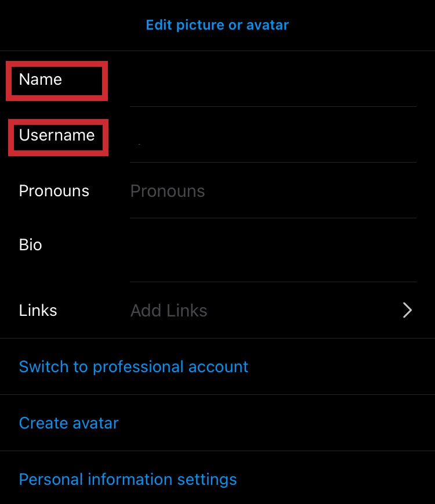This screenshot has height=504, width=435.
Task: Tap the chevron arrow beside Add Links
Action: (407, 311)
